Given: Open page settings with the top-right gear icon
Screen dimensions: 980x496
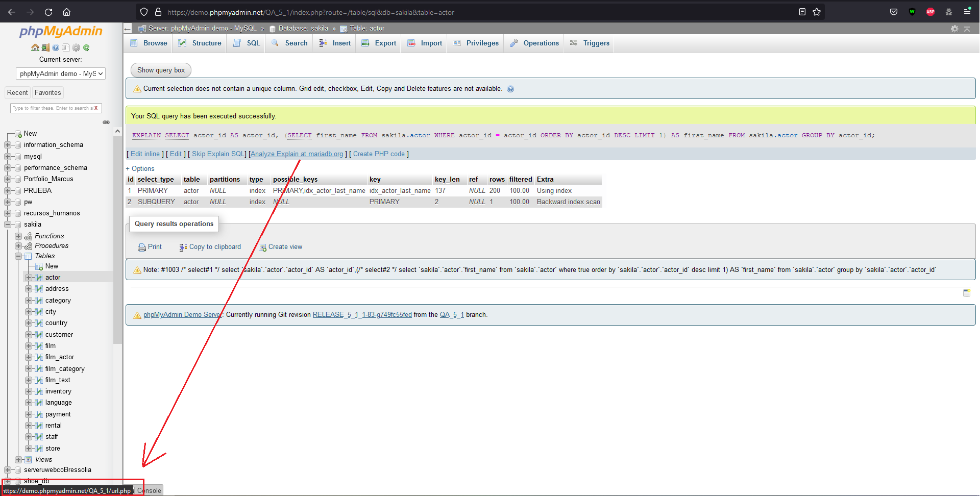Looking at the screenshot, I should point(954,29).
